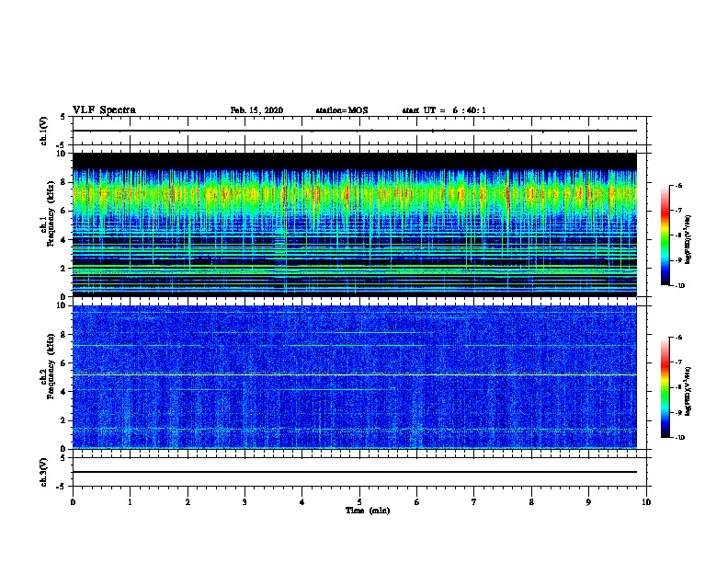Click the "-10" label on ch.2 color scale
Image resolution: width=728 pixels, height=563 pixels.
point(680,438)
